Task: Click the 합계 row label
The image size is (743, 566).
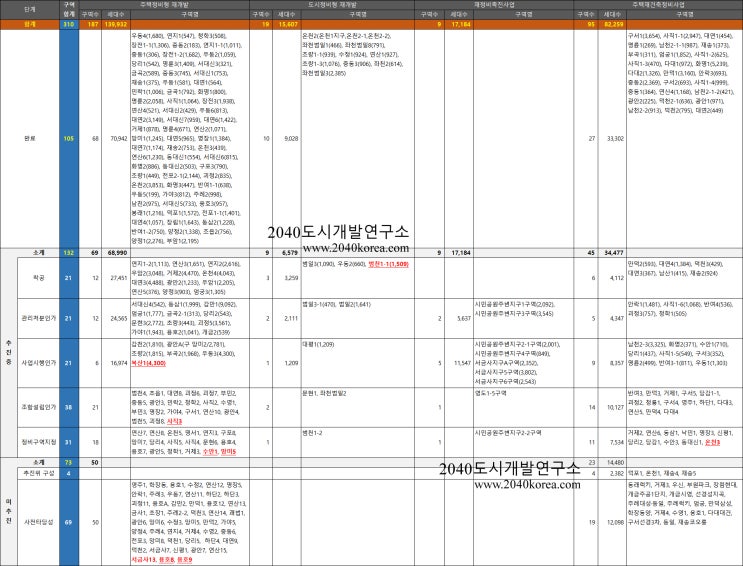Action: coord(29,24)
